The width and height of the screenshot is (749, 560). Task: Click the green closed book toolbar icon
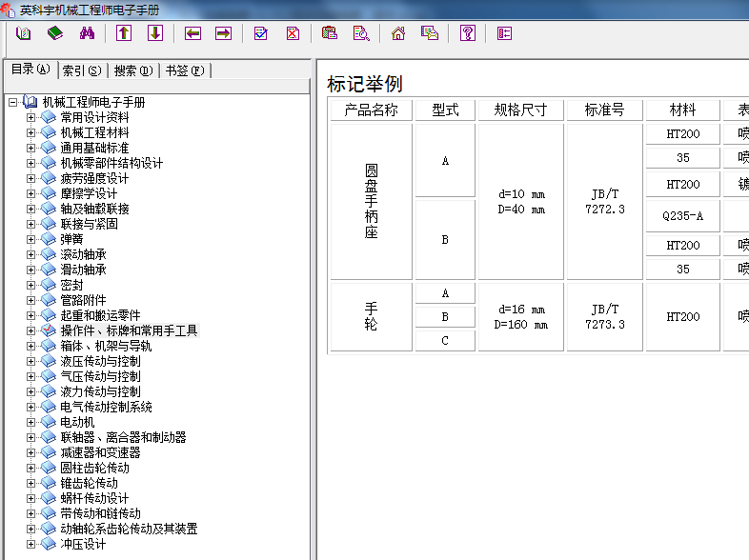point(55,33)
